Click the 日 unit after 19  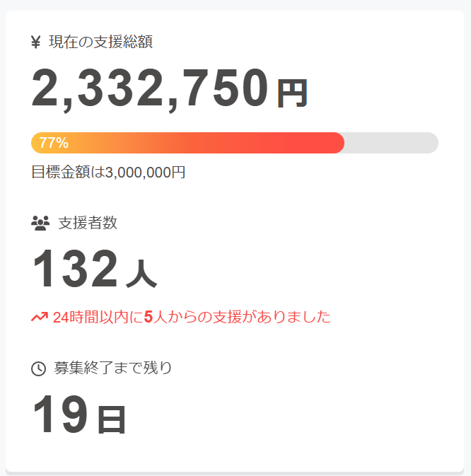111,420
